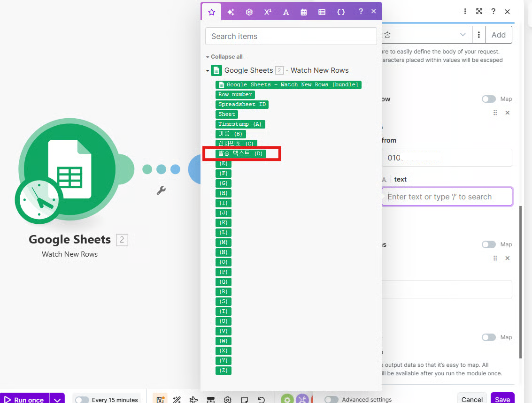Image resolution: width=532 pixels, height=403 pixels.
Task: Turn on the Map toggle above the from field
Action: (x=488, y=99)
